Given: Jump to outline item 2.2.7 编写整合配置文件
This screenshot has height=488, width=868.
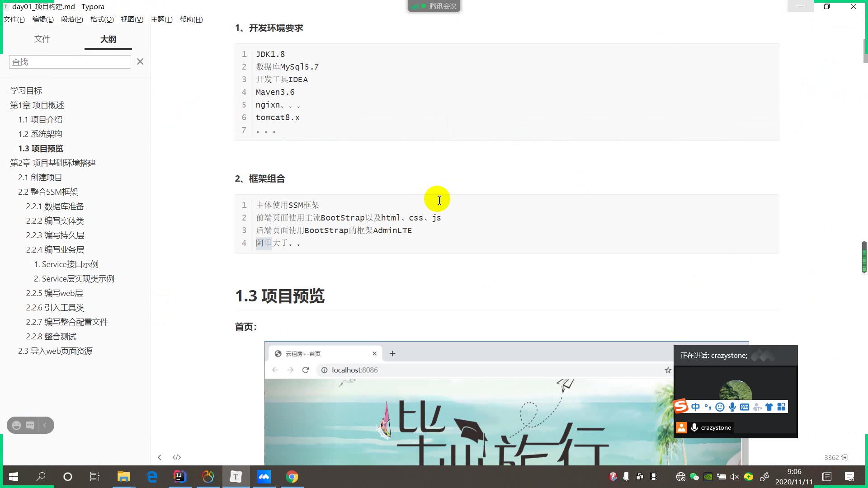Looking at the screenshot, I should coord(67,322).
